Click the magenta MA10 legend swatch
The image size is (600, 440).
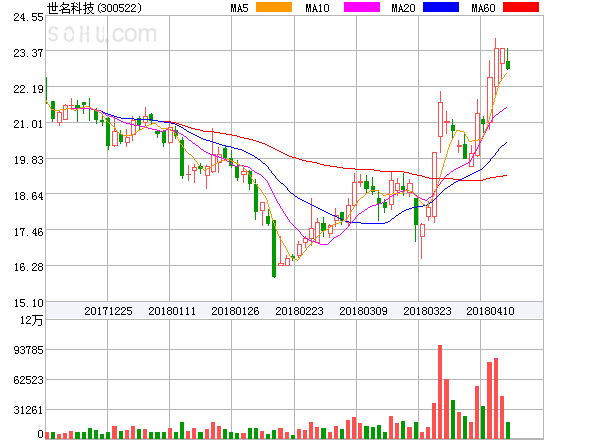pyautogui.click(x=362, y=7)
